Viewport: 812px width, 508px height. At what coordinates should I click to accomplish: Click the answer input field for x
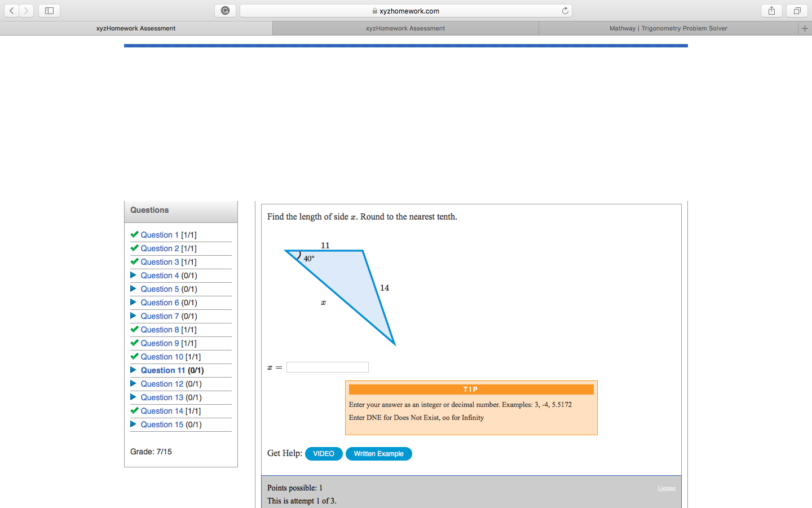click(327, 367)
